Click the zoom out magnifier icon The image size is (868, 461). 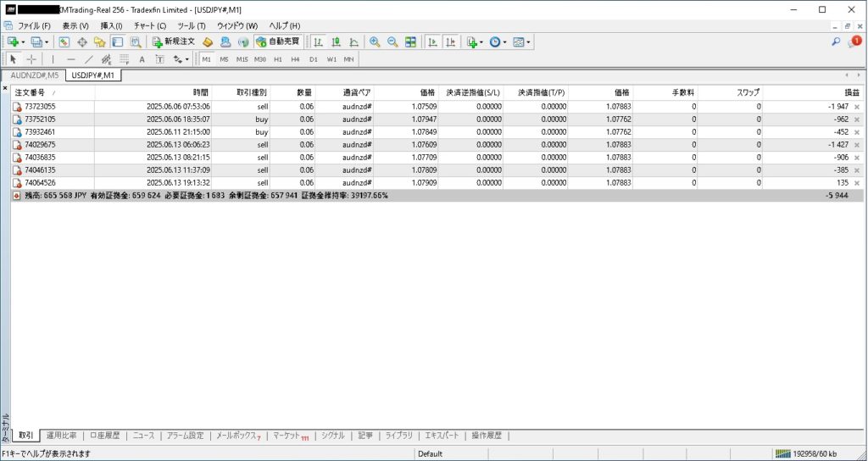(x=392, y=42)
